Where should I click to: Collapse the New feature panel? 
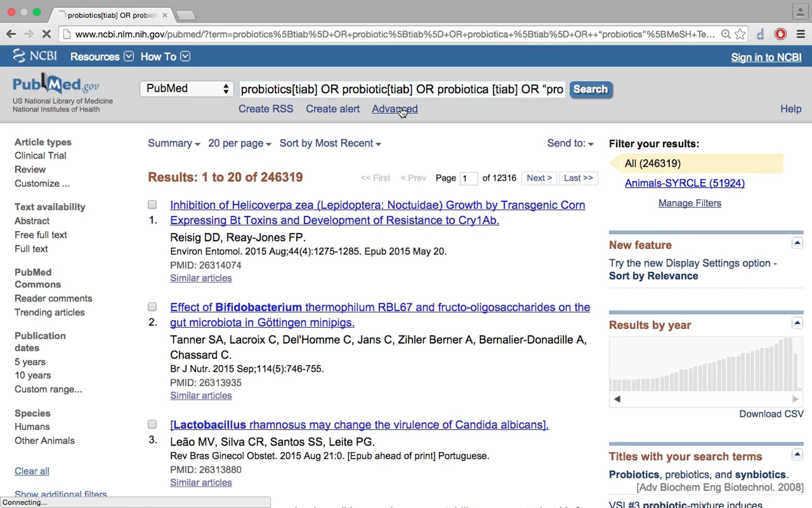(797, 243)
